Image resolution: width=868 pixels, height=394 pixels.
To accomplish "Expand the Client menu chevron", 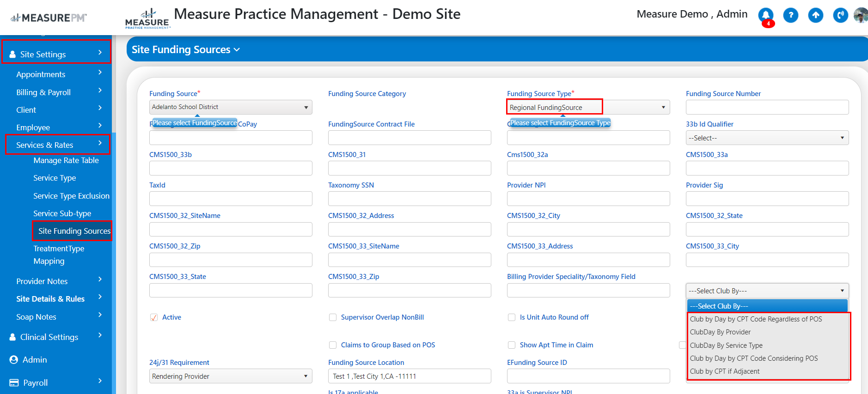I will point(100,108).
